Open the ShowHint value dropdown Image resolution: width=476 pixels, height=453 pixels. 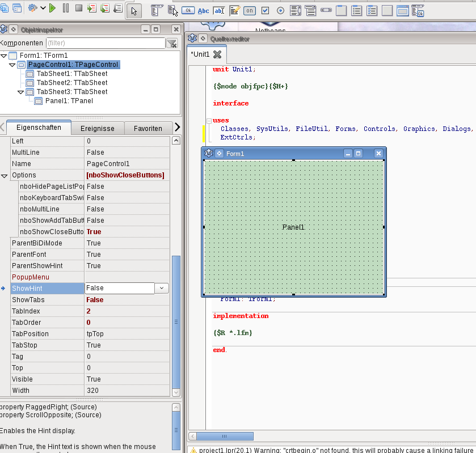coord(162,288)
